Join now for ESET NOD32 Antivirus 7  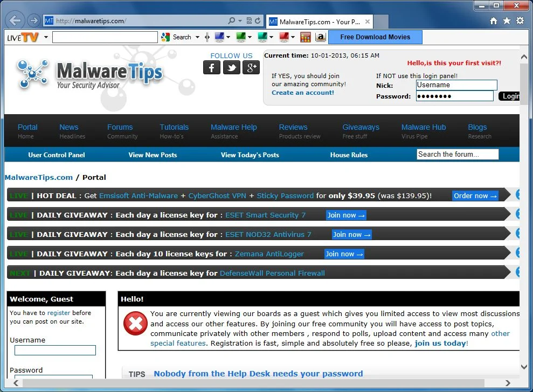click(x=351, y=234)
